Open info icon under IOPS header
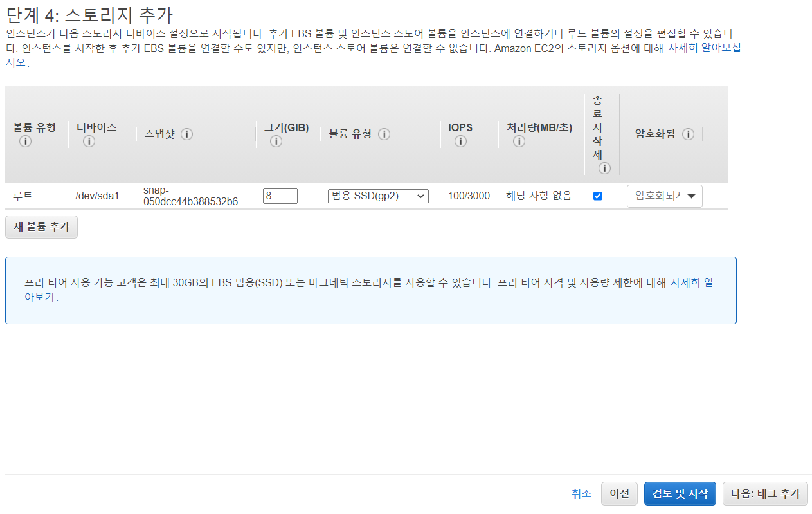 (x=460, y=142)
